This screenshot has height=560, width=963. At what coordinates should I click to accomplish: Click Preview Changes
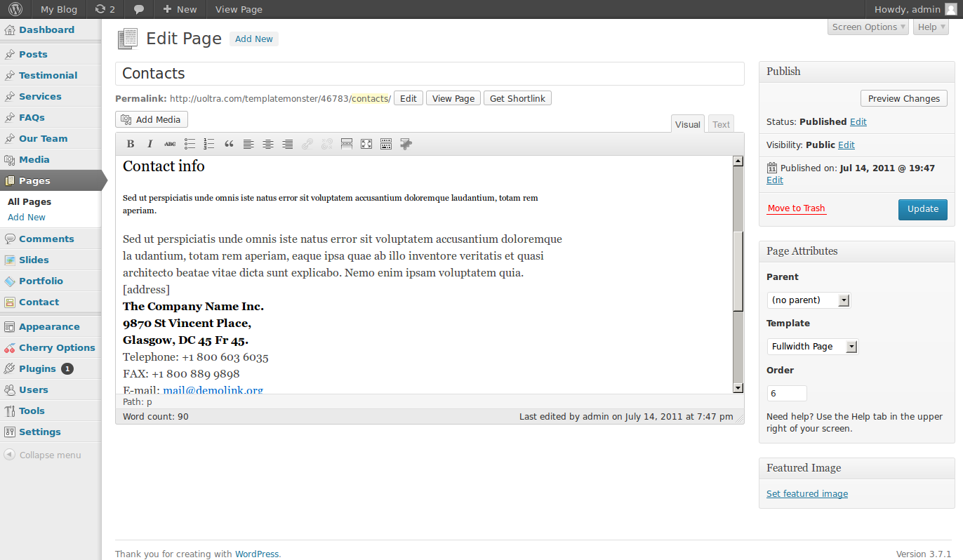pyautogui.click(x=904, y=98)
